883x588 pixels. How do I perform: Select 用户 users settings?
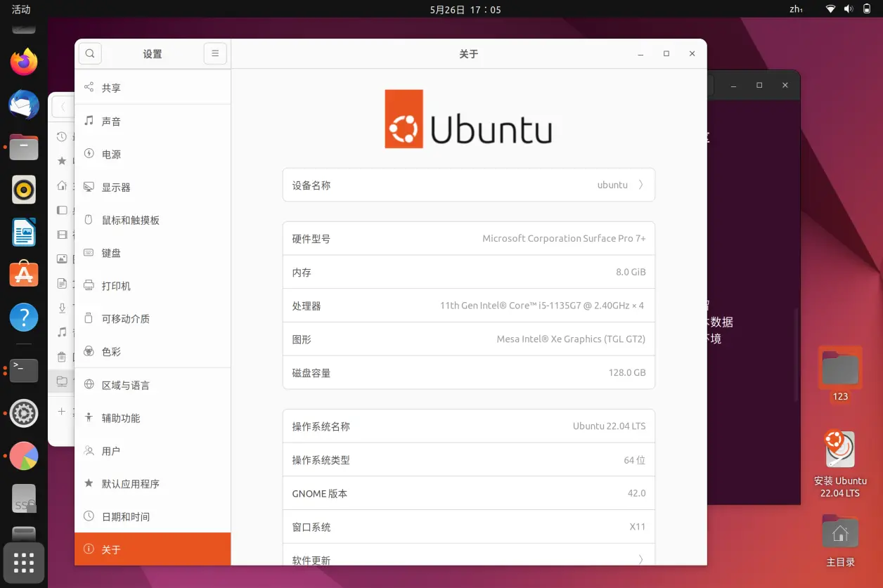click(153, 451)
